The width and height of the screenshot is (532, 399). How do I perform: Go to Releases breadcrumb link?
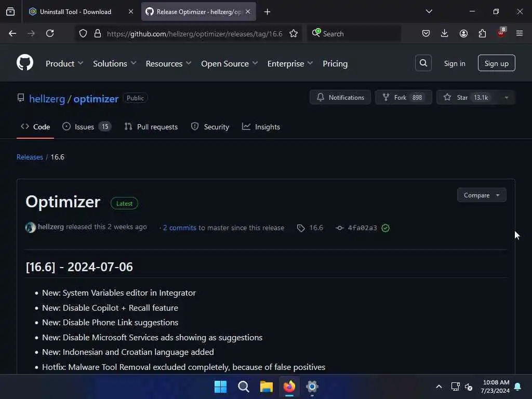coord(30,157)
